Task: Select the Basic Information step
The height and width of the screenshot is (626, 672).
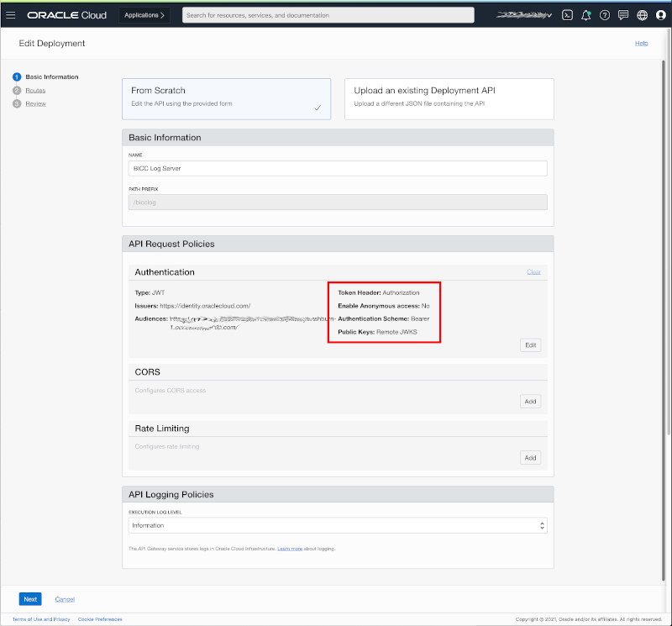Action: pos(51,76)
